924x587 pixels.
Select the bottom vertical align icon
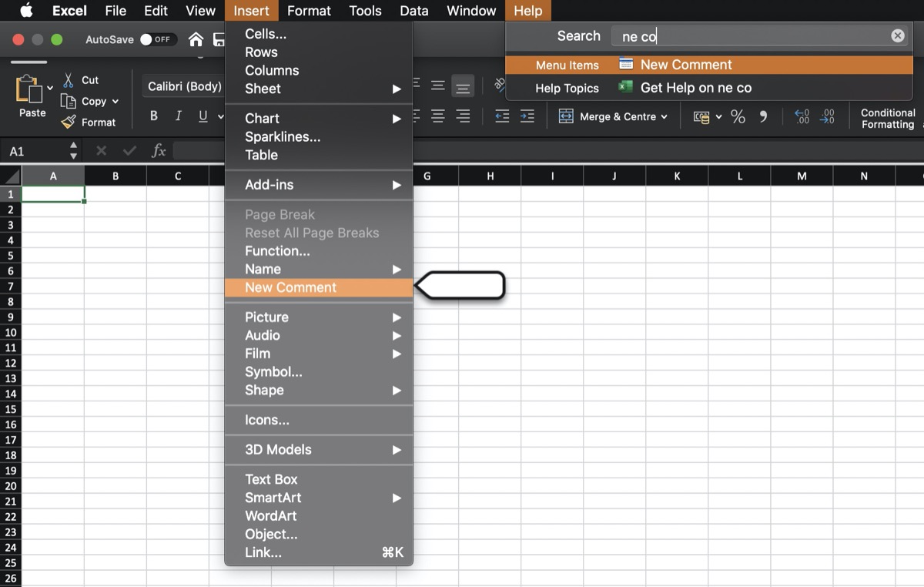point(463,86)
